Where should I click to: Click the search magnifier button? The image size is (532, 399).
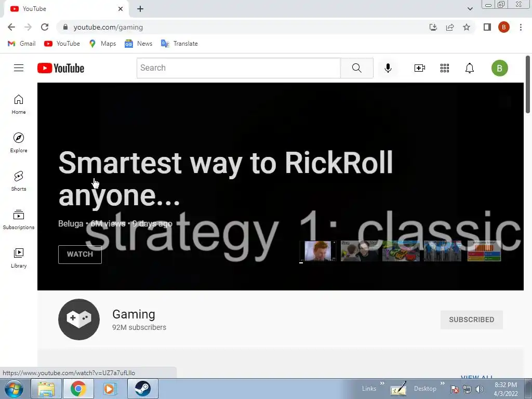[x=356, y=68]
